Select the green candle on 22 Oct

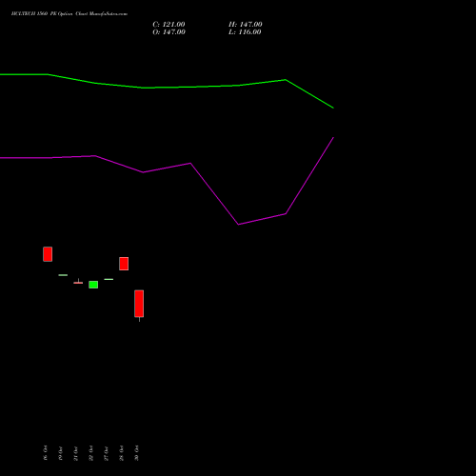(93, 285)
